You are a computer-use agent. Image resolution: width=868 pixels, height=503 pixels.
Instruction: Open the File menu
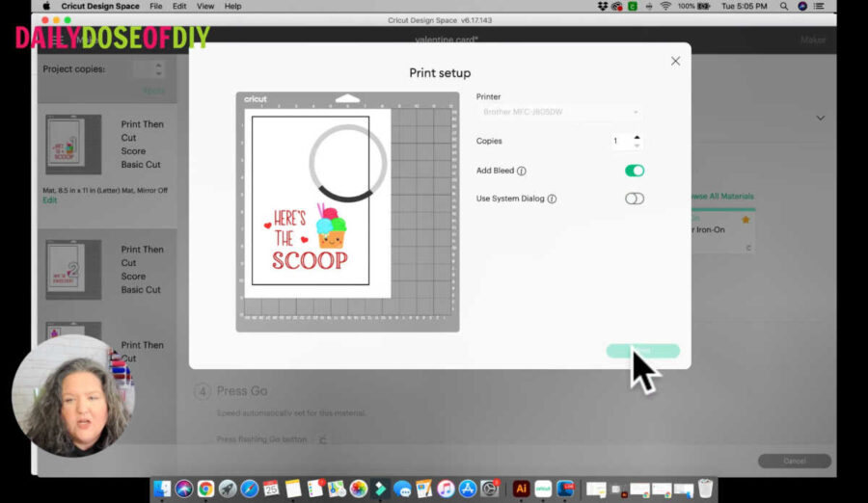(x=156, y=6)
